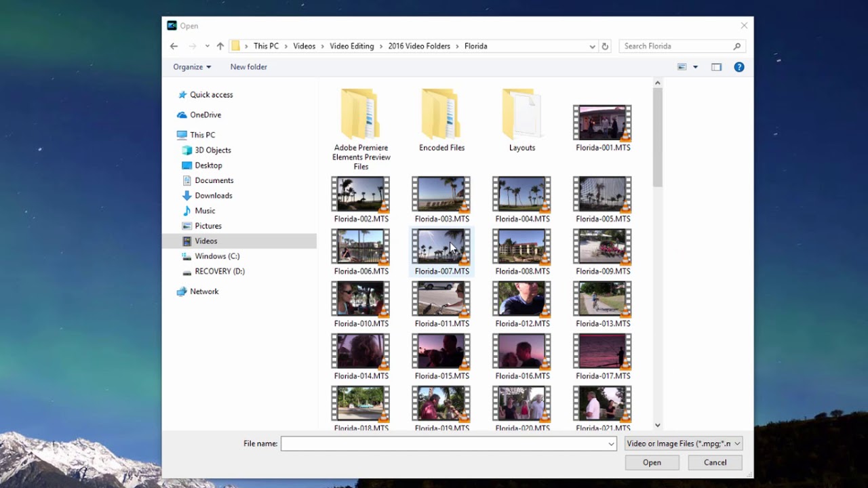
Task: Refresh the Florida folder view
Action: tap(605, 46)
